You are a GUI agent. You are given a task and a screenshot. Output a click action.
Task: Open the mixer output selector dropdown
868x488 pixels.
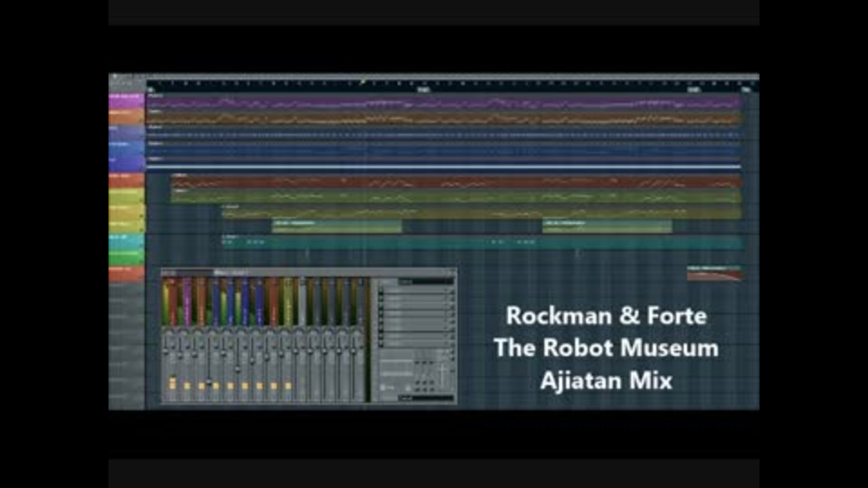pyautogui.click(x=426, y=399)
